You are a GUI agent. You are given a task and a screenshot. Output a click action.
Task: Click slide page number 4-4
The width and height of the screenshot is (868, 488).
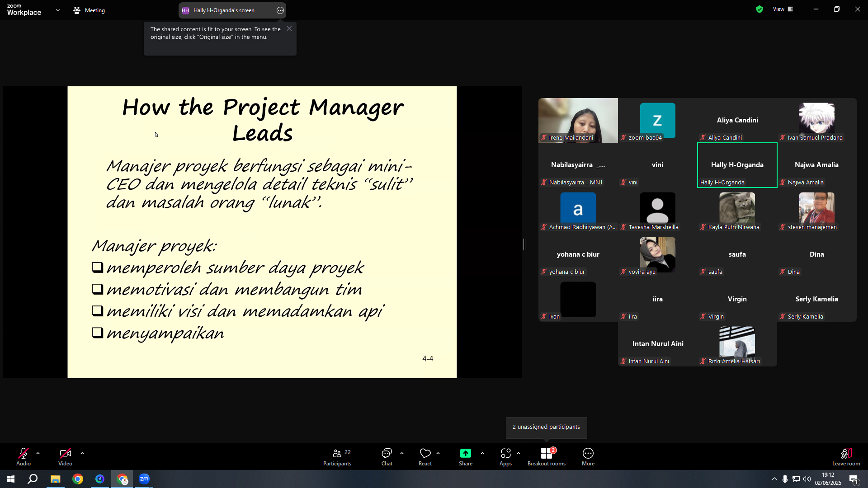pyautogui.click(x=428, y=359)
